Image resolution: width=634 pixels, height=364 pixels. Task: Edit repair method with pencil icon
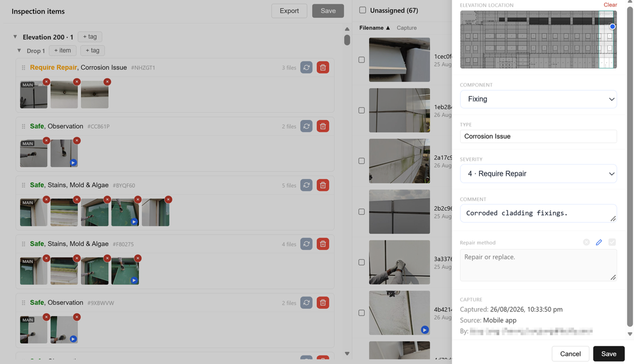pos(599,242)
